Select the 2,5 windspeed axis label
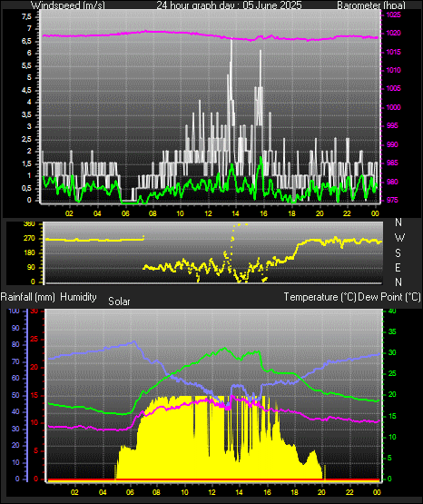 [x=27, y=140]
